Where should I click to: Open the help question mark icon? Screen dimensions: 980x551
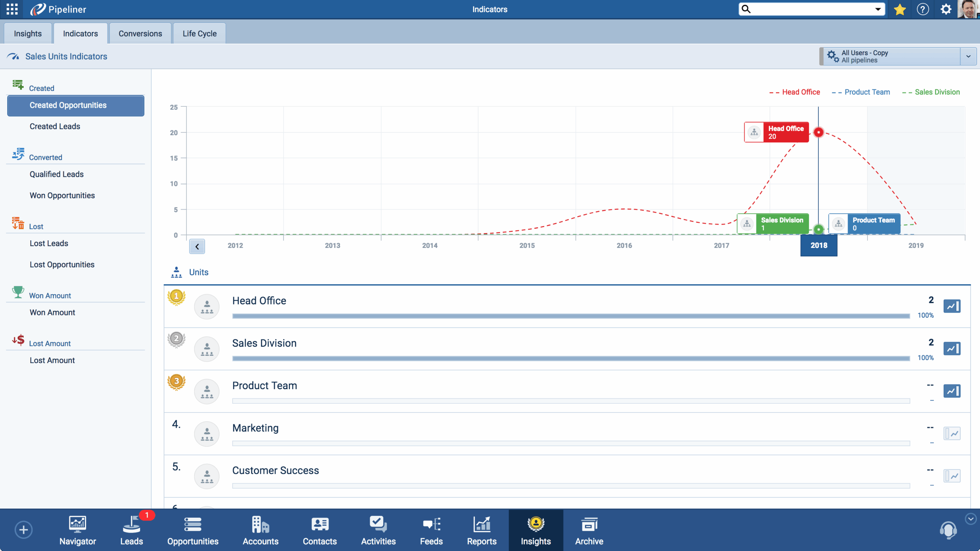click(x=923, y=9)
